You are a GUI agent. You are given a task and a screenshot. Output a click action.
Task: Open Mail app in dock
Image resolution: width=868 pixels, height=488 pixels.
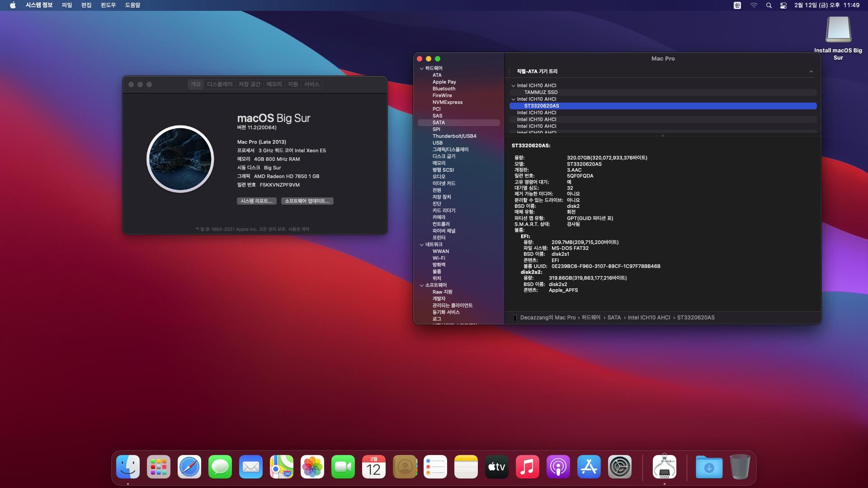click(251, 467)
